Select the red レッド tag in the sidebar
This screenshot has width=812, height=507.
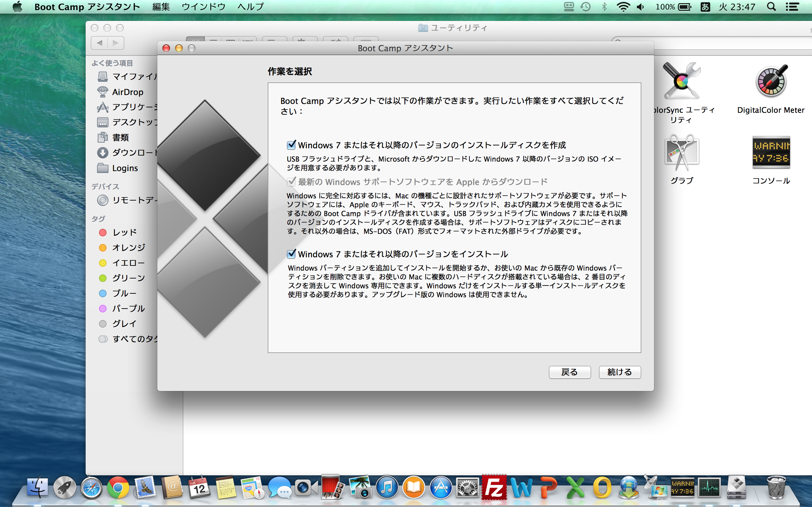tap(124, 232)
